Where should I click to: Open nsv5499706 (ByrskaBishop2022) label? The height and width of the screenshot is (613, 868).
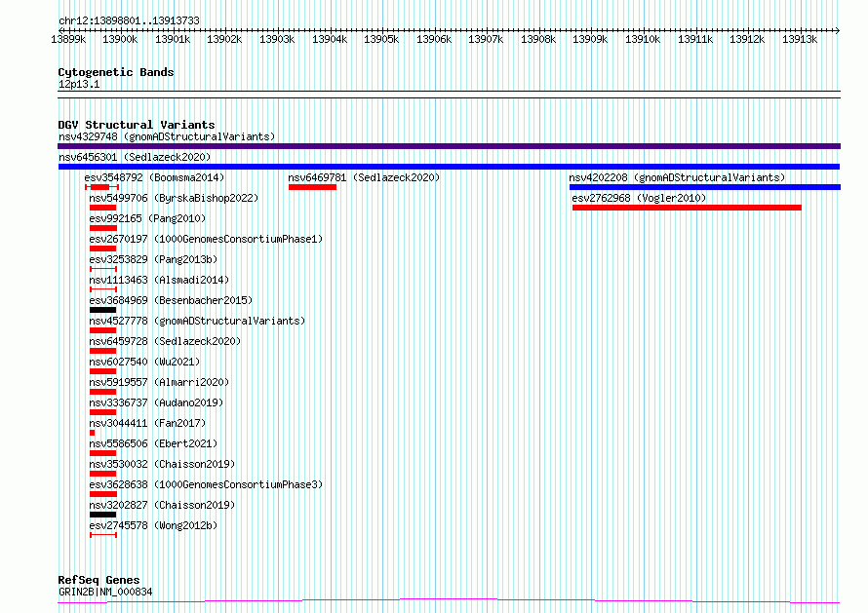tap(174, 198)
